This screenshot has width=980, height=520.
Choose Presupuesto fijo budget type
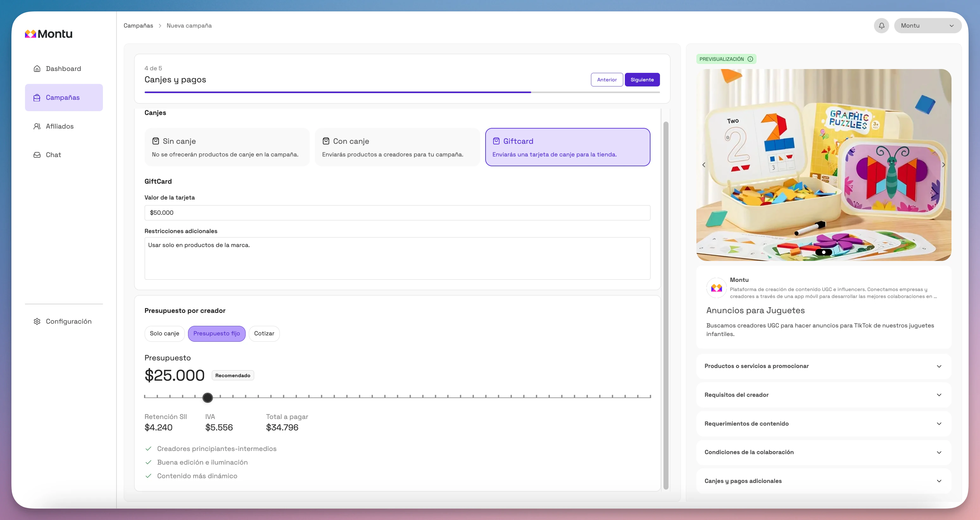217,333
